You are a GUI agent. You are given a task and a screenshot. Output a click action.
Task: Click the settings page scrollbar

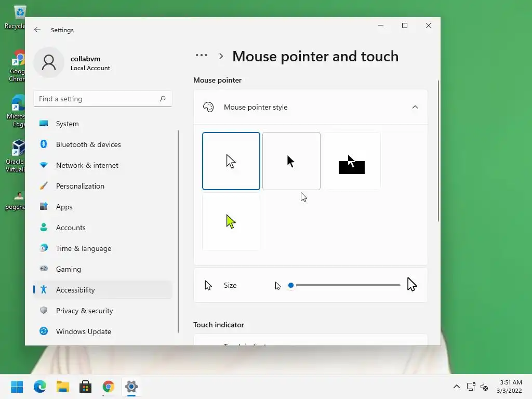438,151
